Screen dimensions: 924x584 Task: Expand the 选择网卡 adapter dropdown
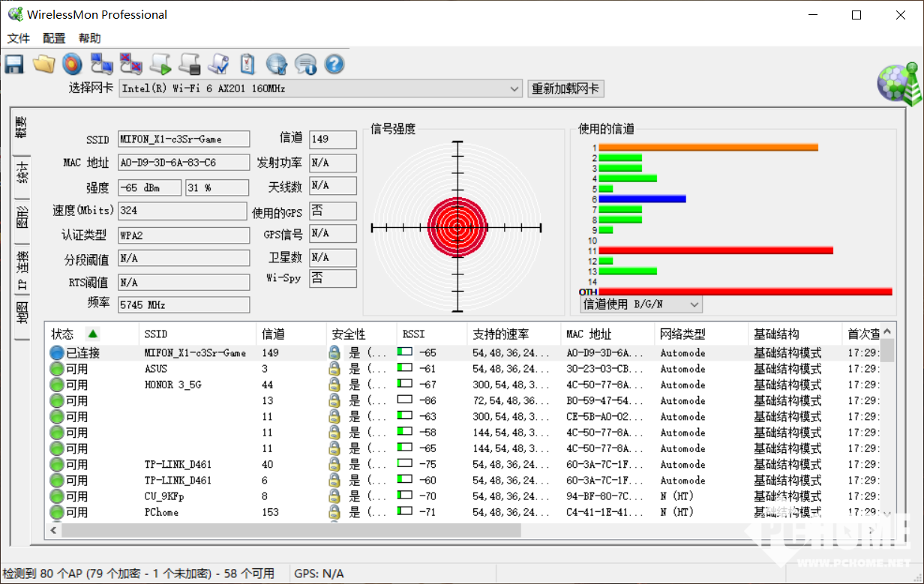[514, 88]
